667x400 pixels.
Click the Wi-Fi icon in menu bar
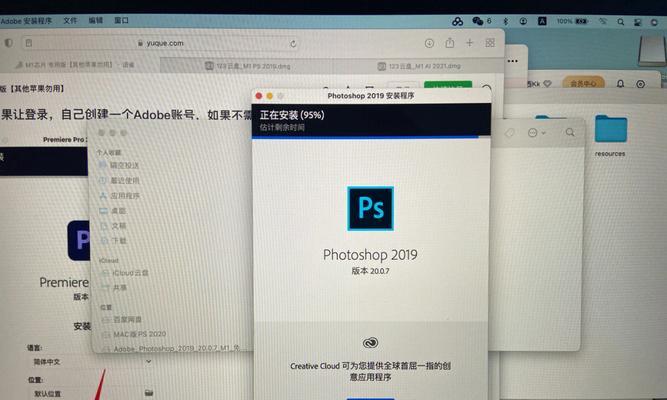coord(603,21)
